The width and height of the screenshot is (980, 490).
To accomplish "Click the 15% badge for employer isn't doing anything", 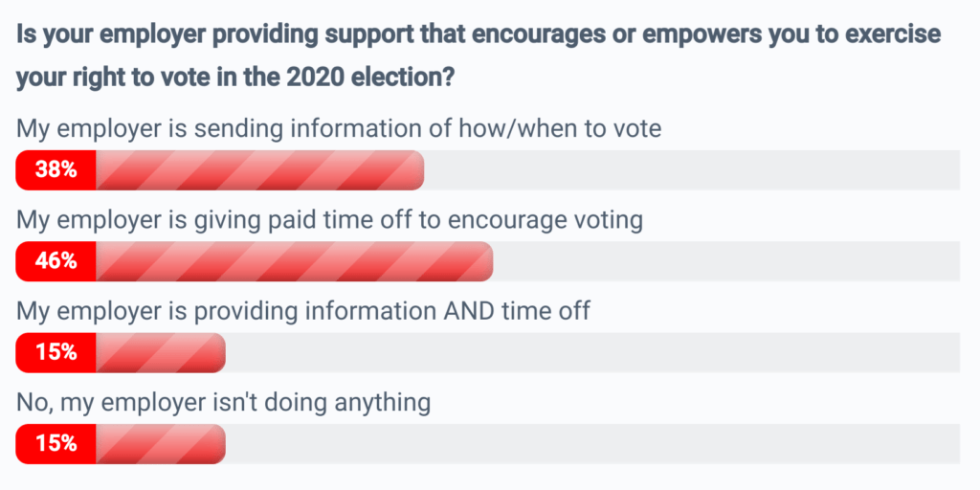I will pos(56,444).
